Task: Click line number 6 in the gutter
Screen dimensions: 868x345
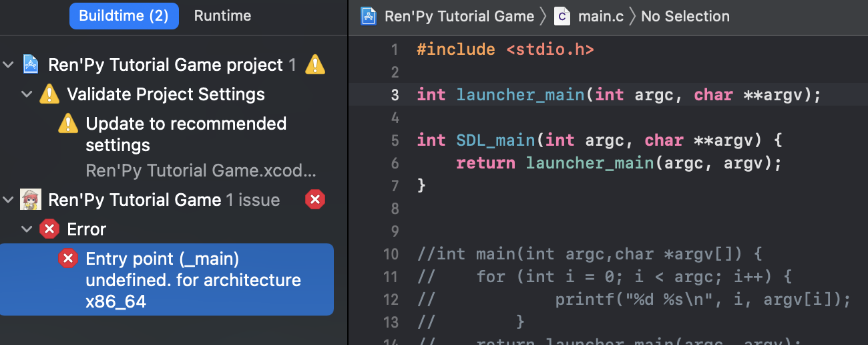Action: tap(394, 163)
